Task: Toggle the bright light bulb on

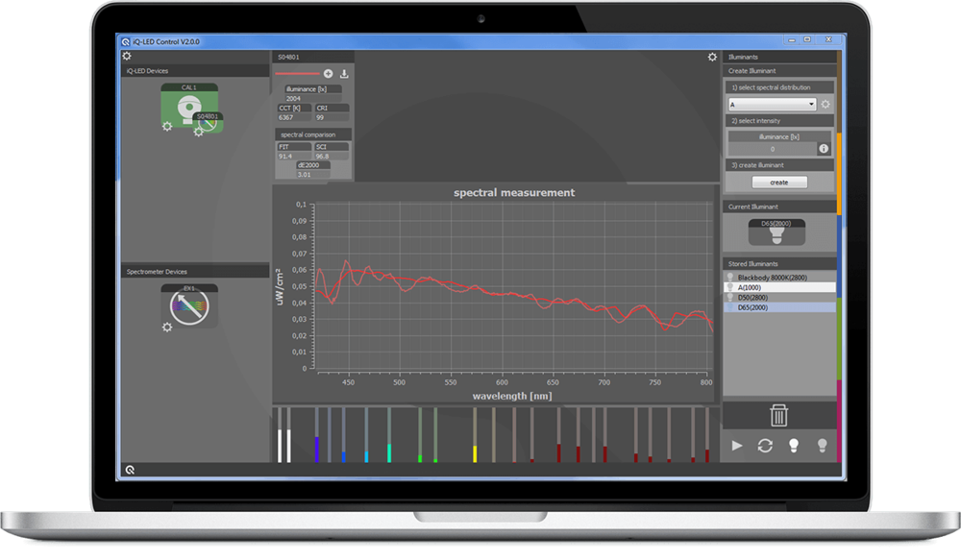Action: (x=794, y=445)
